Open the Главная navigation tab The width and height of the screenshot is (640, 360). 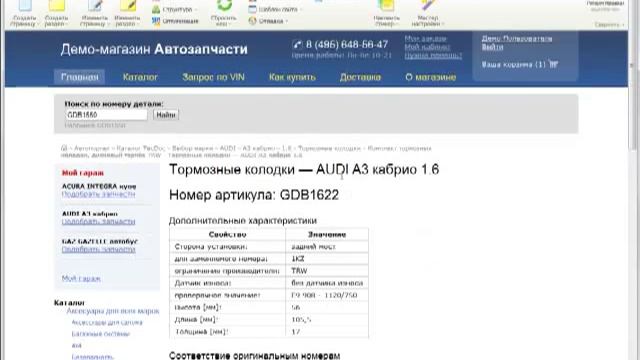click(80, 77)
